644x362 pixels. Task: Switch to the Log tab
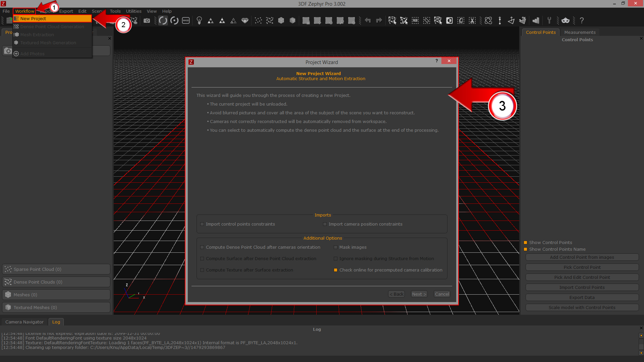tap(56, 322)
